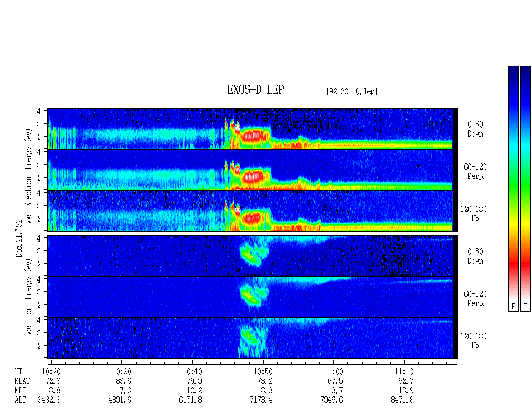
Task: Click the UT row label
Action: tap(18, 372)
